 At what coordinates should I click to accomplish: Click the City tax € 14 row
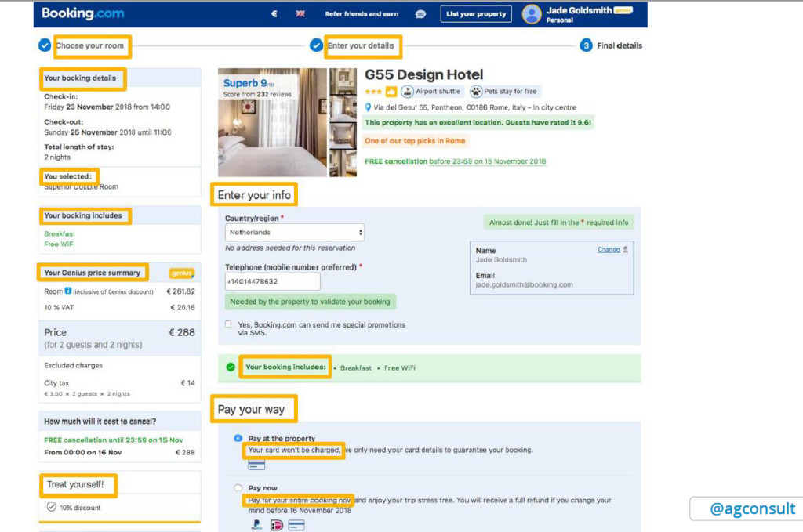(x=119, y=383)
